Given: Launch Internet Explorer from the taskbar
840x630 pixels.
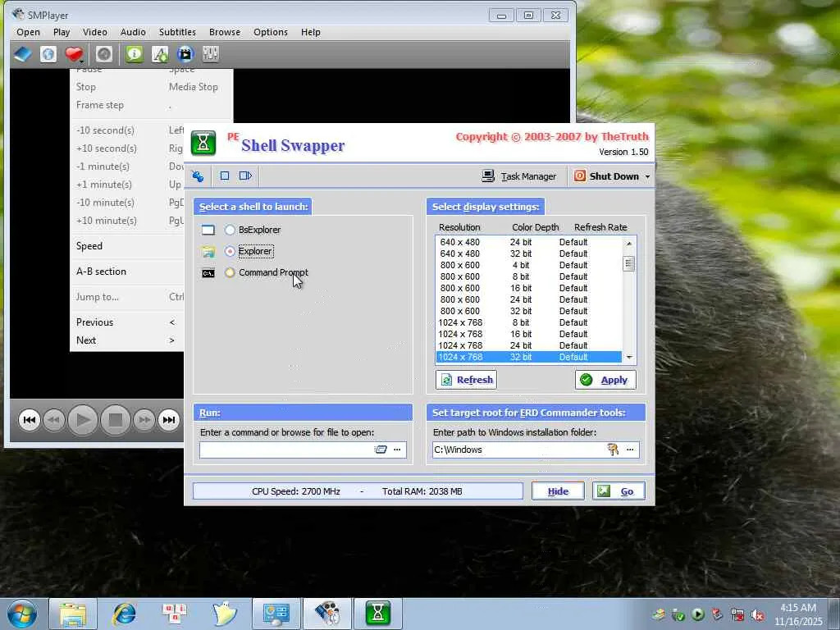Looking at the screenshot, I should (x=124, y=614).
